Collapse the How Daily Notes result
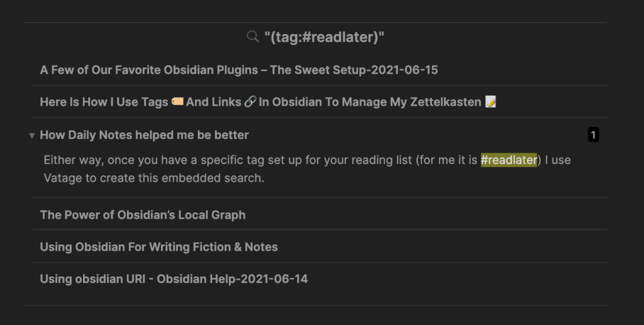 [x=32, y=135]
